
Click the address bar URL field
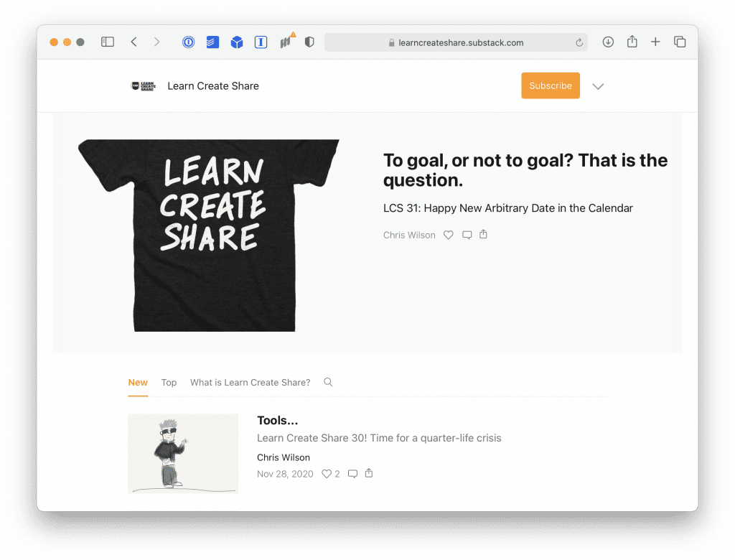coord(456,42)
